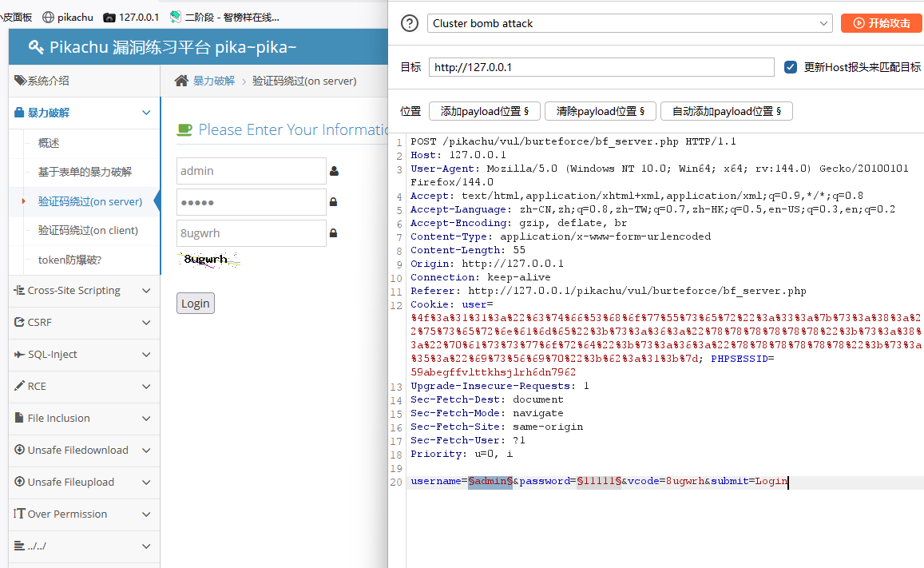Click the CSRF share icon in sidebar
924x568 pixels.
(19, 322)
